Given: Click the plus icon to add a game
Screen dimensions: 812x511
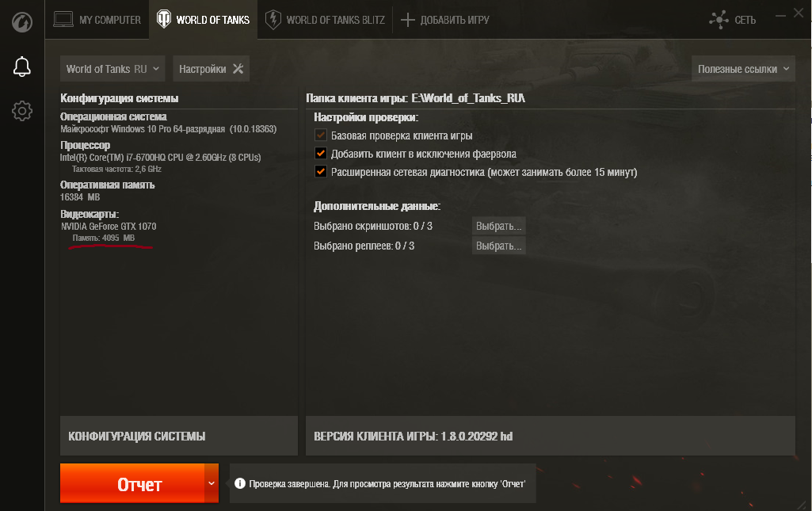Looking at the screenshot, I should pos(407,20).
